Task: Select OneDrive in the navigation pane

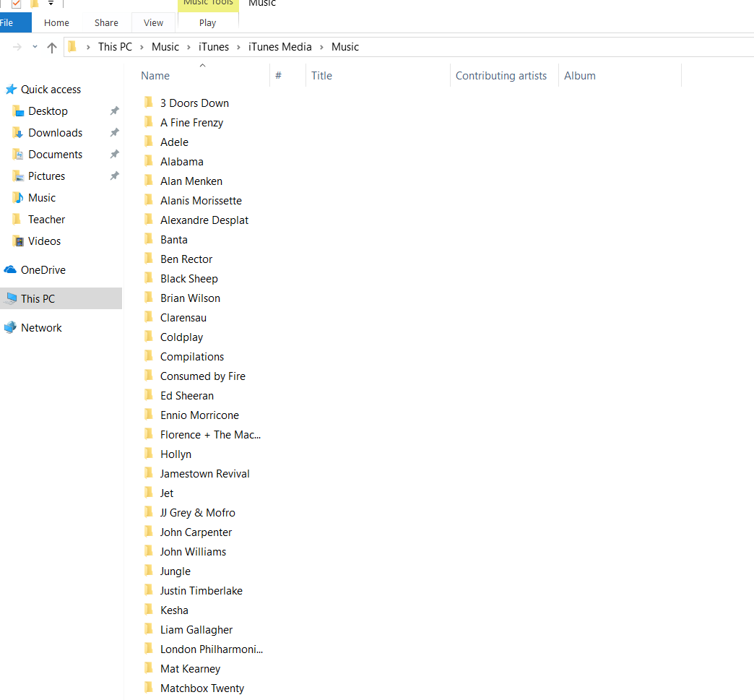Action: (43, 270)
